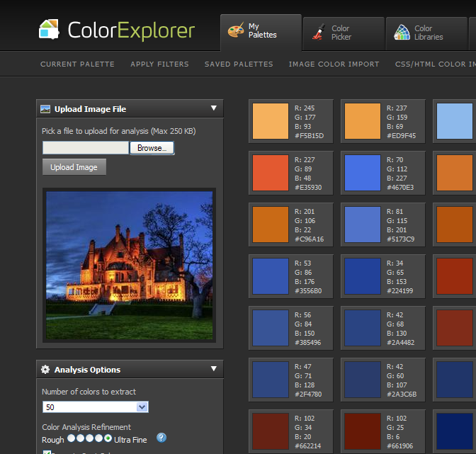Select the #2F4780 navy swatch
Image resolution: width=476 pixels, height=454 pixels.
pyautogui.click(x=271, y=380)
